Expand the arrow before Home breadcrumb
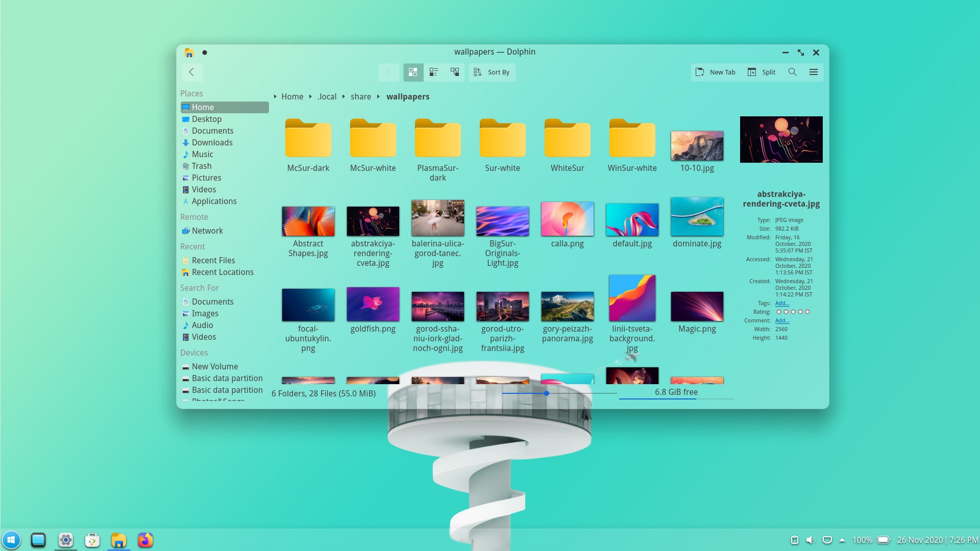 tap(275, 96)
